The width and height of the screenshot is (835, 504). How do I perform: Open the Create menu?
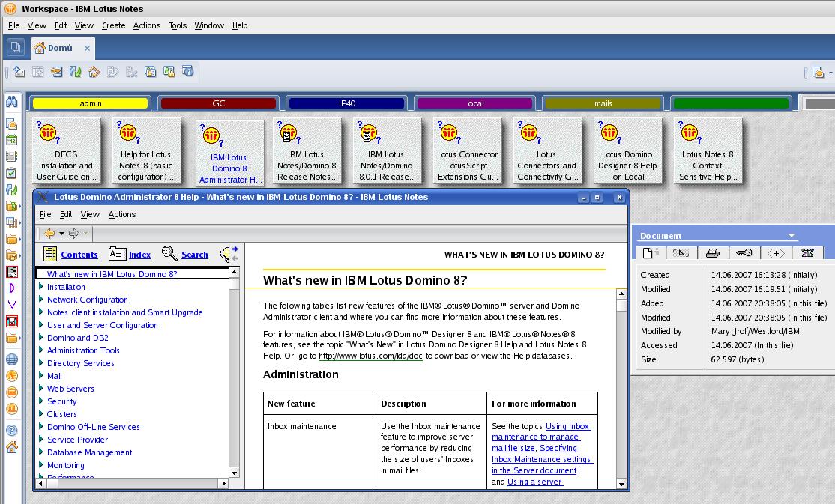click(x=113, y=25)
